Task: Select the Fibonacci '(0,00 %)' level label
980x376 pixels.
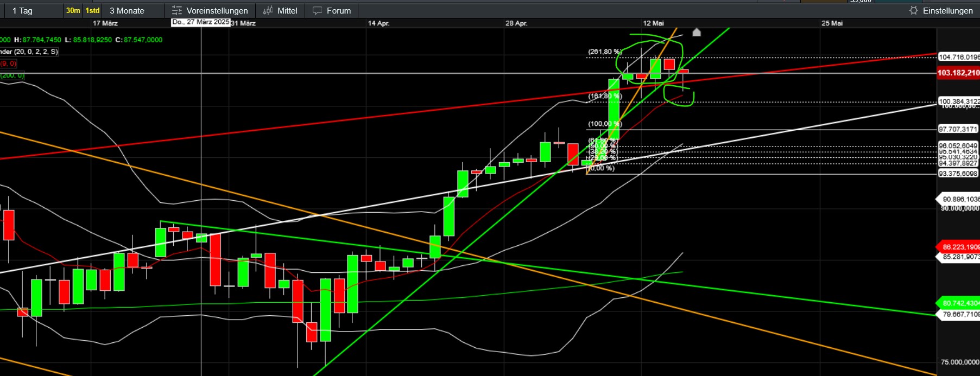Action: click(x=601, y=168)
